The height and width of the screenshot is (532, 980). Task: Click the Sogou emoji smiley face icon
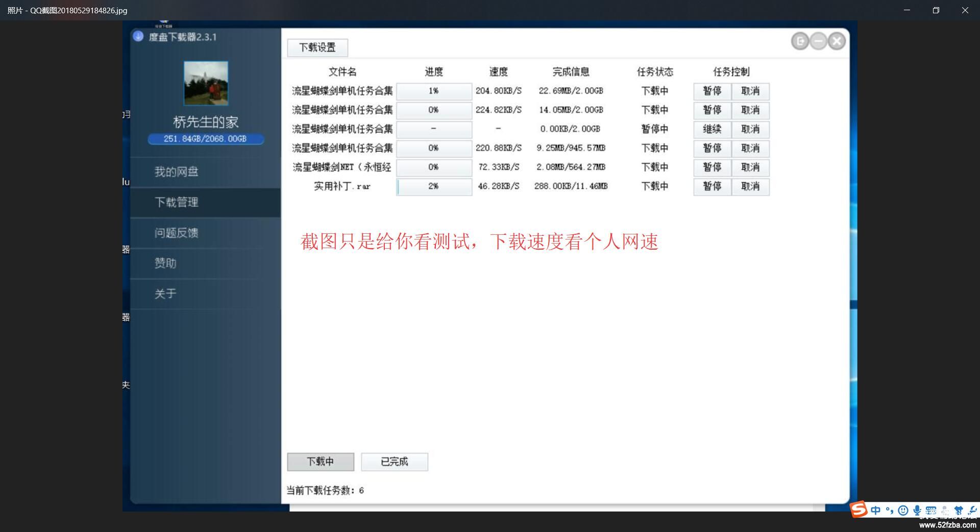[x=903, y=510]
